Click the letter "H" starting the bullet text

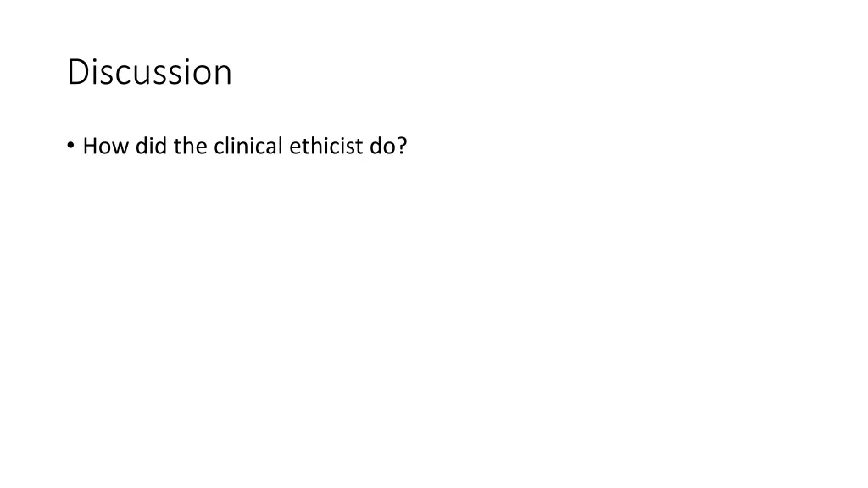point(90,147)
